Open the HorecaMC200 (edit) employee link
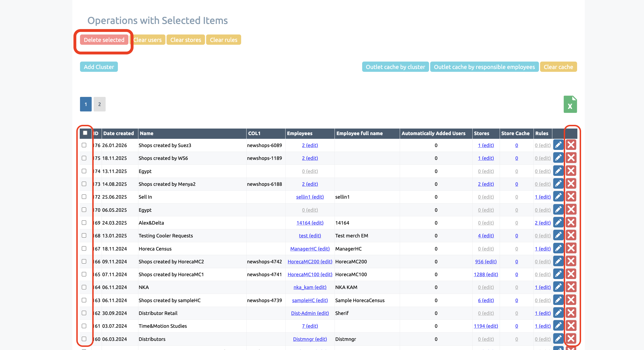This screenshot has height=350, width=644. (310, 262)
